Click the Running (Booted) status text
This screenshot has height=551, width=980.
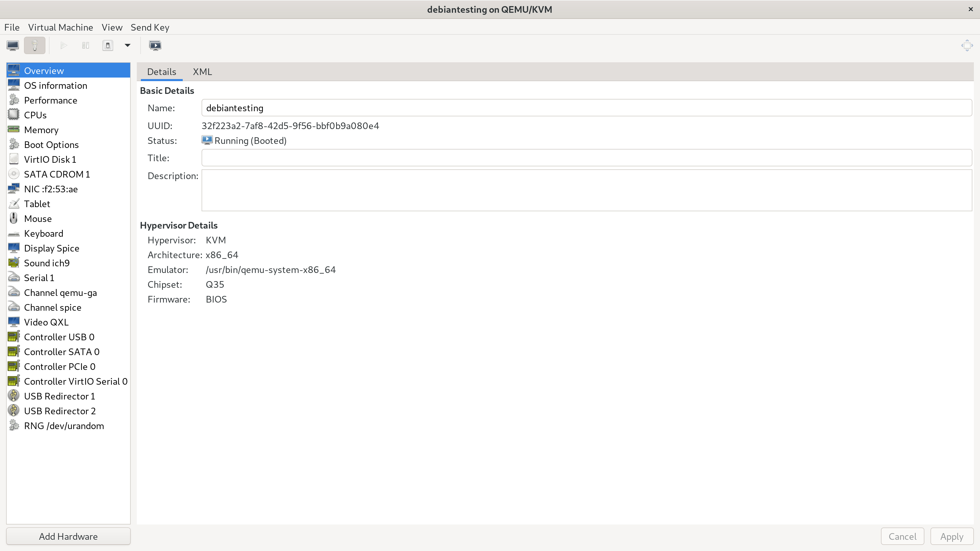coord(250,141)
